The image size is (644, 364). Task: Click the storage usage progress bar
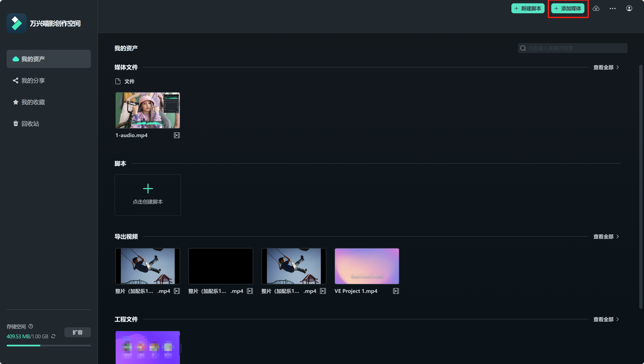tap(49, 346)
